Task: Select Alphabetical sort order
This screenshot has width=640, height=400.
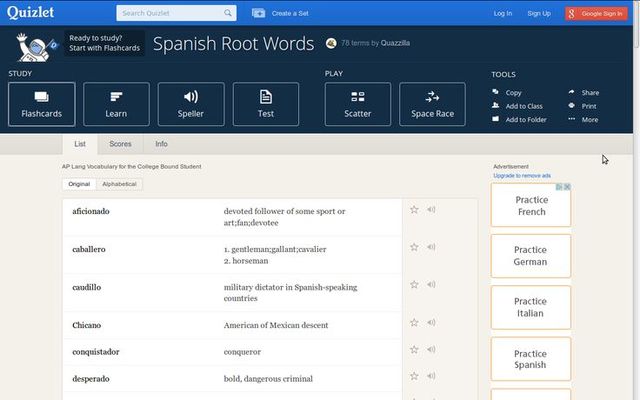Action: pos(119,184)
